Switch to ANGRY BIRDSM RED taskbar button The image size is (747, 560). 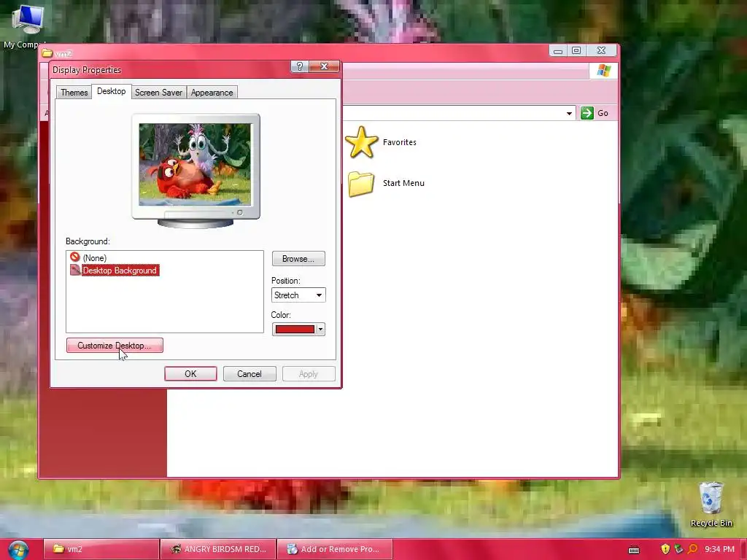click(x=218, y=549)
